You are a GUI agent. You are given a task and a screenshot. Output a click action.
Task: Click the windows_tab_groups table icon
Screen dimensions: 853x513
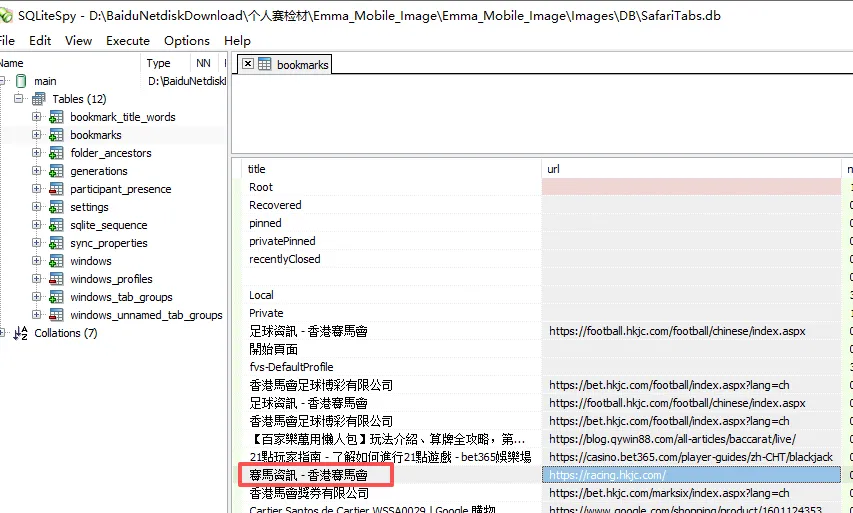click(56, 296)
